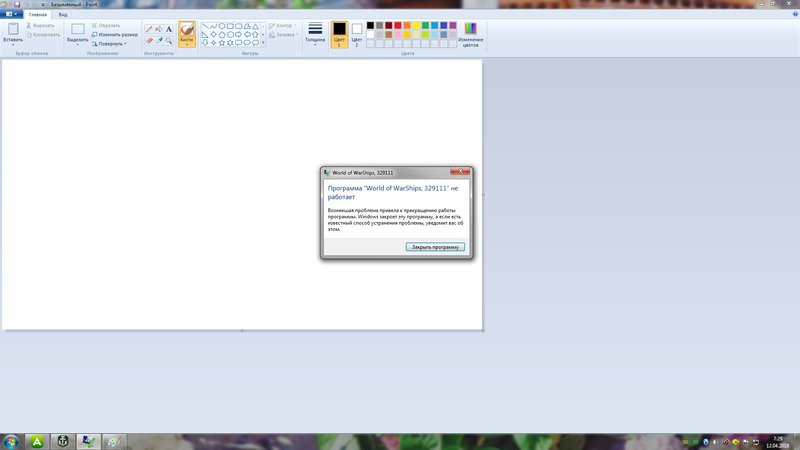Select the Text tool
800x450 pixels.
tap(169, 29)
